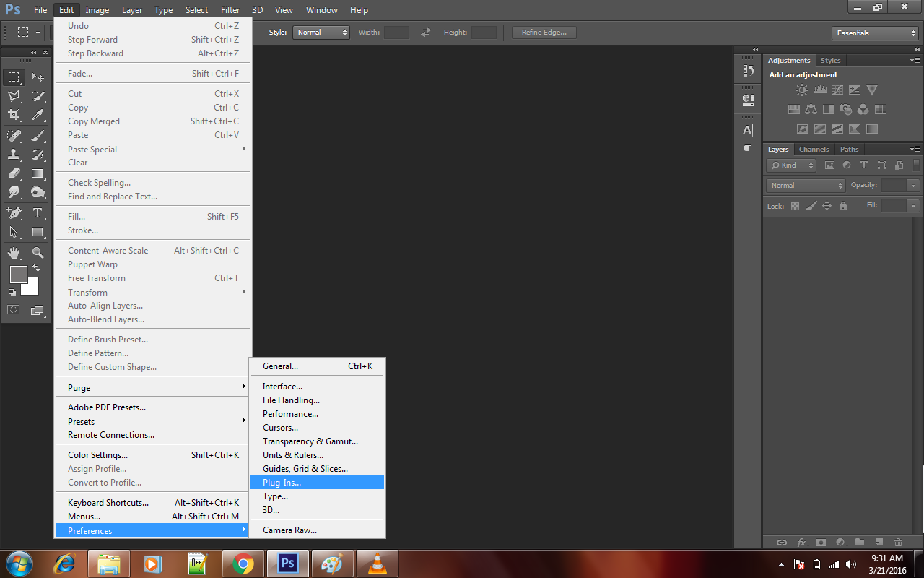The image size is (924, 578).
Task: Select the Eraser tool
Action: tap(14, 173)
